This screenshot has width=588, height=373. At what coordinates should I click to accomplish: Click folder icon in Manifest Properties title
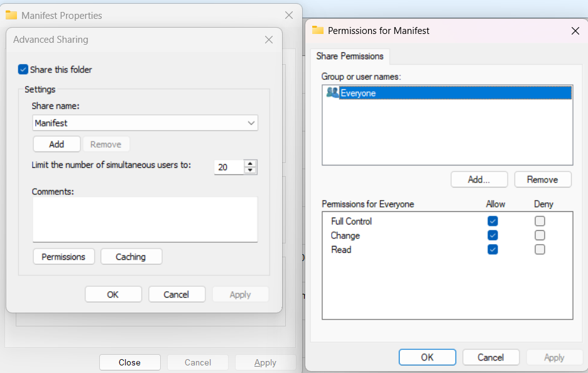[x=11, y=15]
